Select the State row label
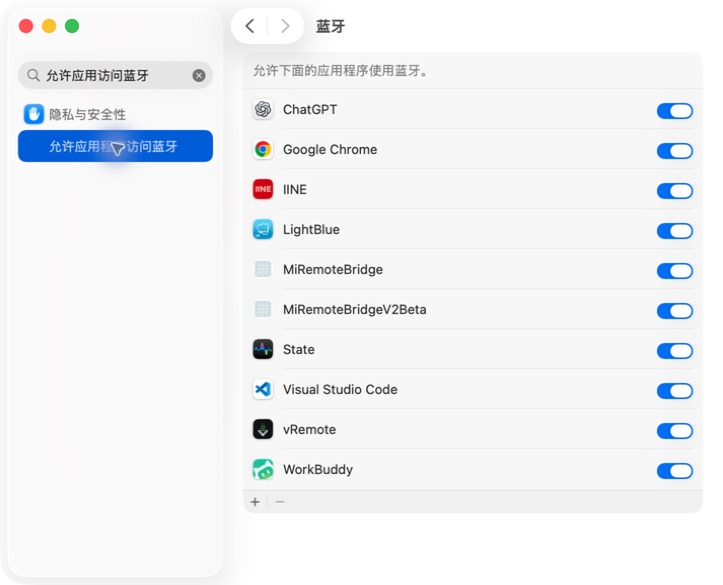The image size is (723, 585). tap(299, 349)
